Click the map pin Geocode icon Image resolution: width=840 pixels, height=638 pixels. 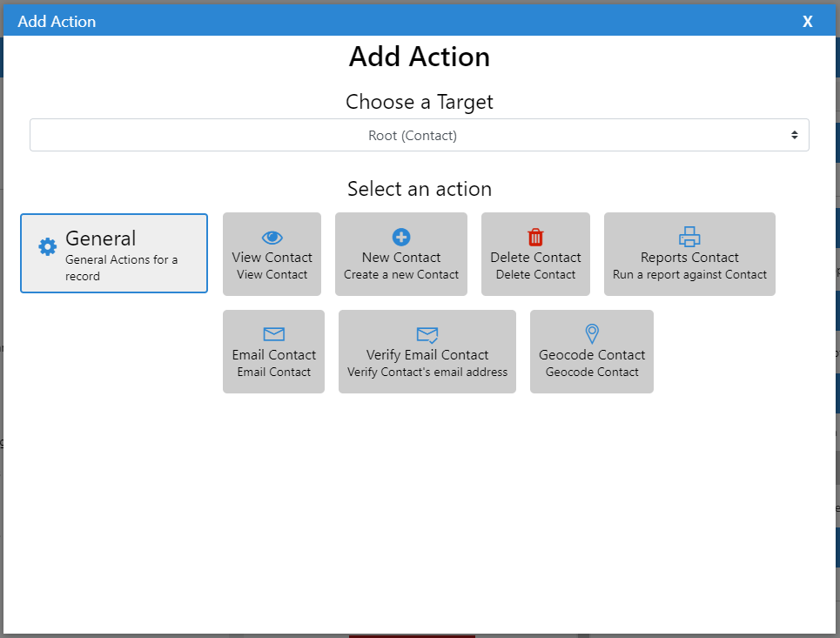592,333
